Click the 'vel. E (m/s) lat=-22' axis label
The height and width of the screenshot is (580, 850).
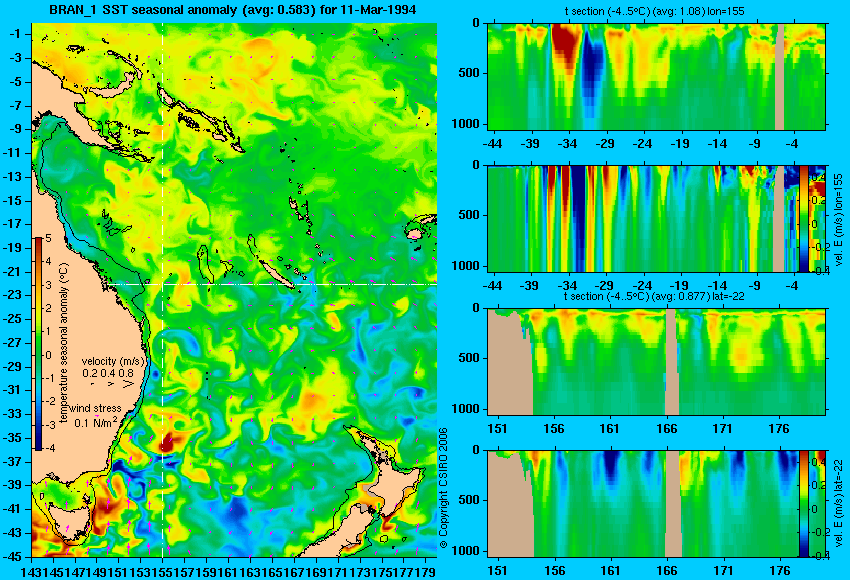[838, 504]
